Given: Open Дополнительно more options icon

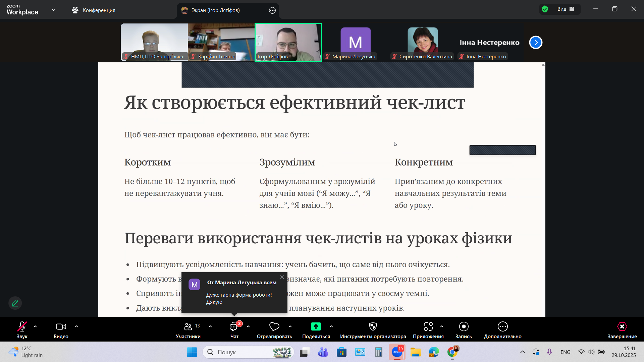Looking at the screenshot, I should tap(502, 327).
